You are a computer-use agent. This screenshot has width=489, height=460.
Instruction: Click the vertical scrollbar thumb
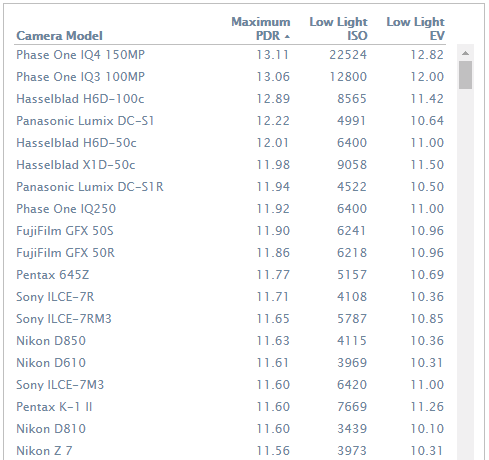[x=465, y=75]
